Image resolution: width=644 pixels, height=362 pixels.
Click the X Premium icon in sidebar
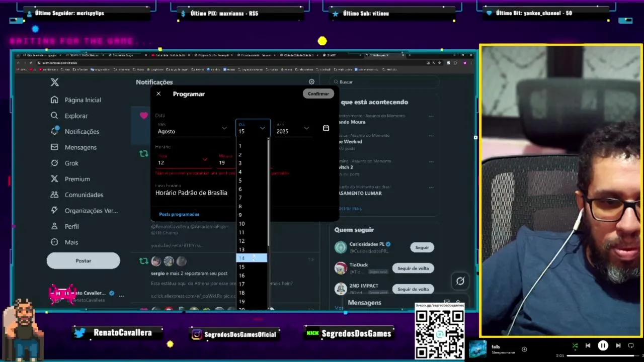[54, 179]
